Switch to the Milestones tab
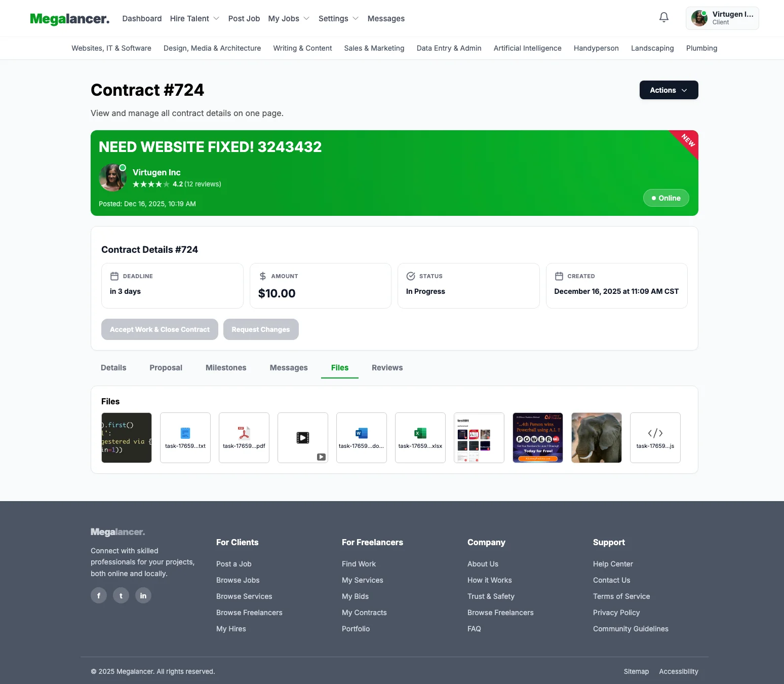Viewport: 784px width, 684px height. coord(226,368)
